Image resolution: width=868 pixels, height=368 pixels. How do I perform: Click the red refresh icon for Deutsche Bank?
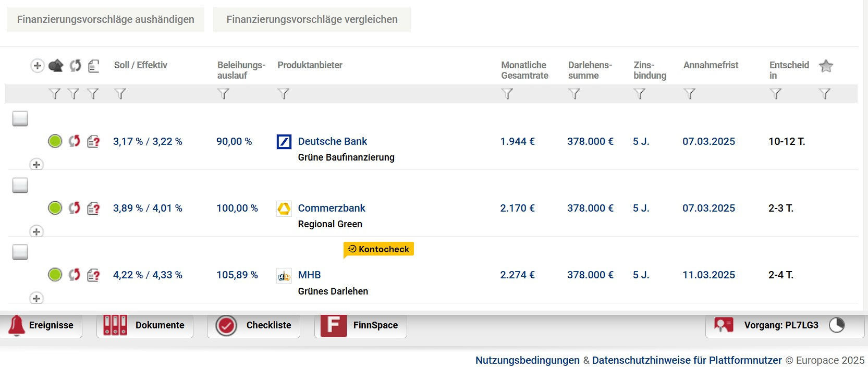[75, 141]
